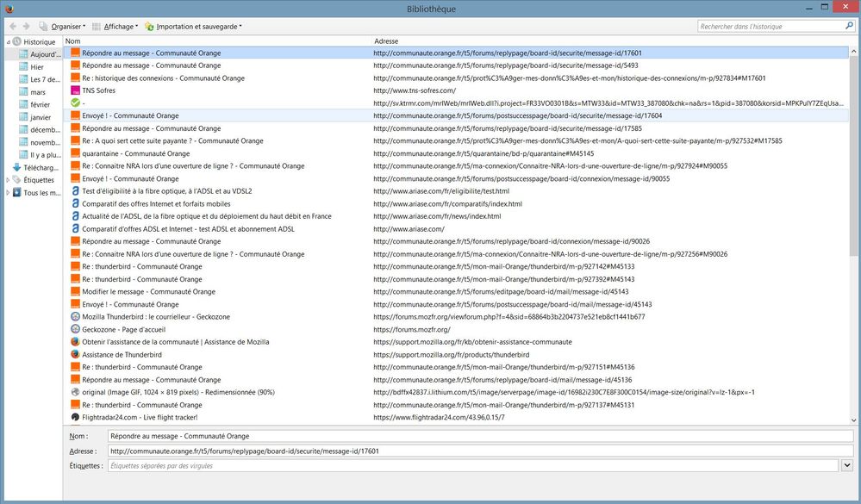The width and height of the screenshot is (861, 504).
Task: Click Firefox icon of Assistance de Thunderbird row
Action: (75, 354)
